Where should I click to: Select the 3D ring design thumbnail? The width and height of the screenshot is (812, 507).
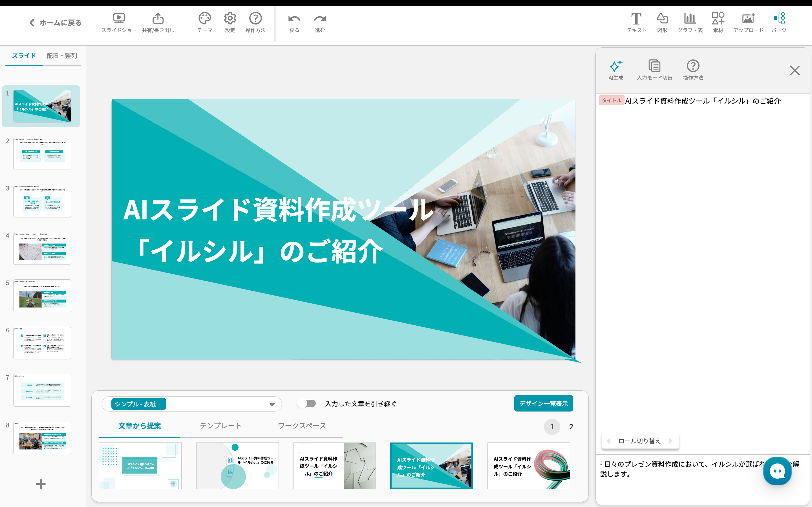point(528,466)
